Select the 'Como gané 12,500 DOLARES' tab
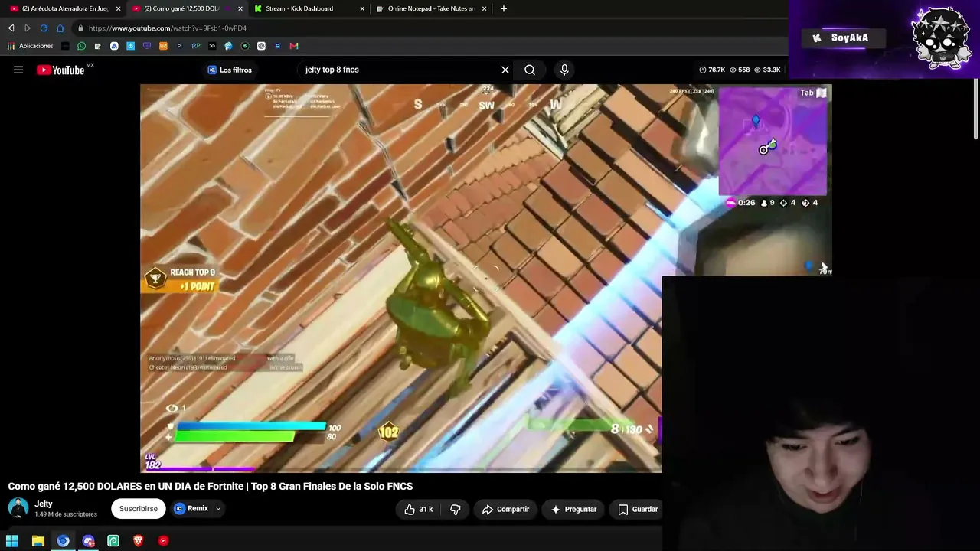 pyautogui.click(x=181, y=8)
